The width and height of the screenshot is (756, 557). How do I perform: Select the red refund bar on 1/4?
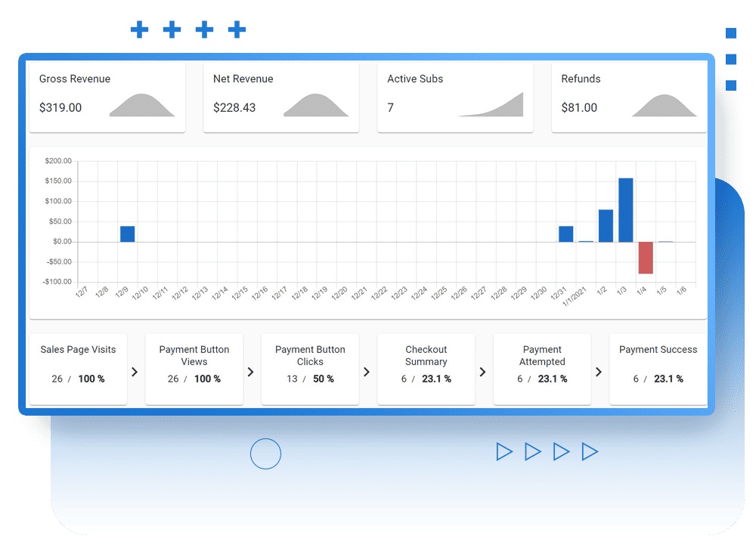[646, 258]
